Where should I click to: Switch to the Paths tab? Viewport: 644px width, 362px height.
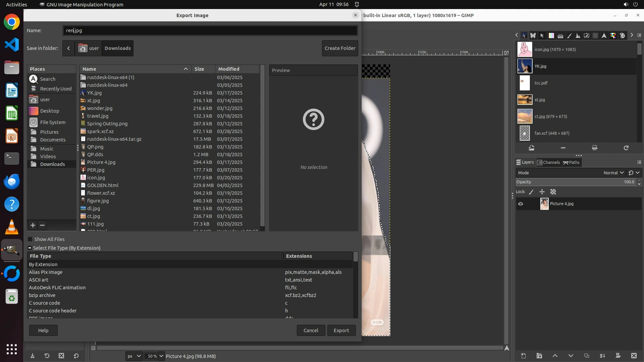[x=572, y=163]
